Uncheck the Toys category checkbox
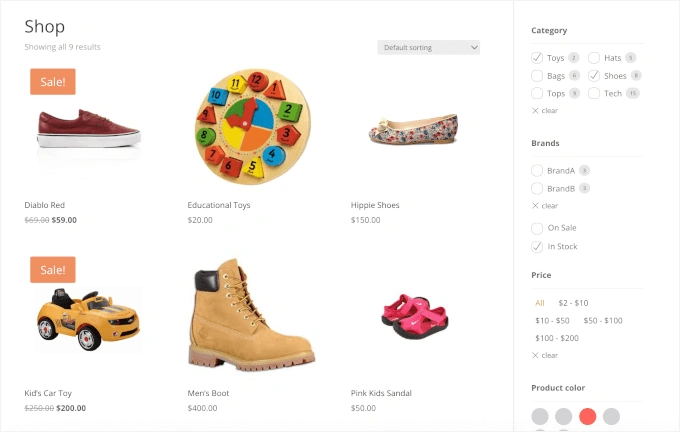The image size is (680, 432). point(537,58)
